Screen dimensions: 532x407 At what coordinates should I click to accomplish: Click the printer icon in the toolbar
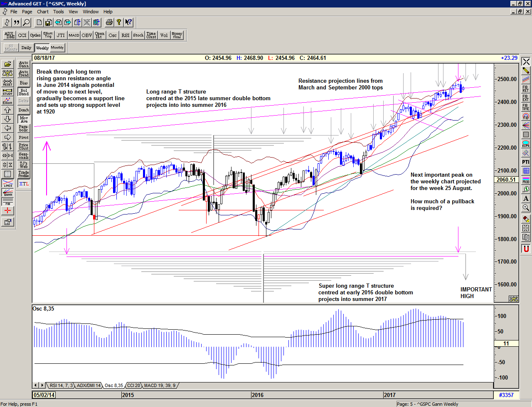coord(109,22)
